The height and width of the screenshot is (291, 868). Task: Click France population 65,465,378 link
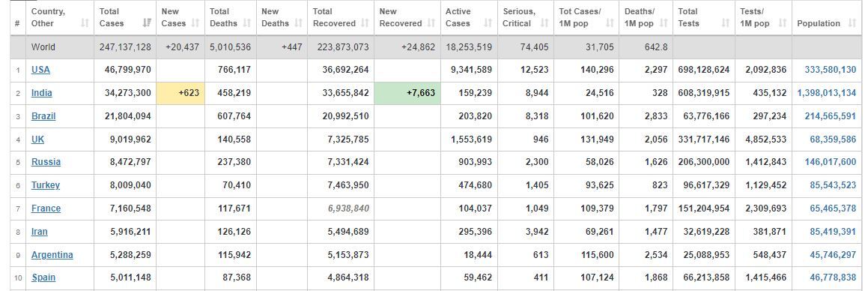833,208
